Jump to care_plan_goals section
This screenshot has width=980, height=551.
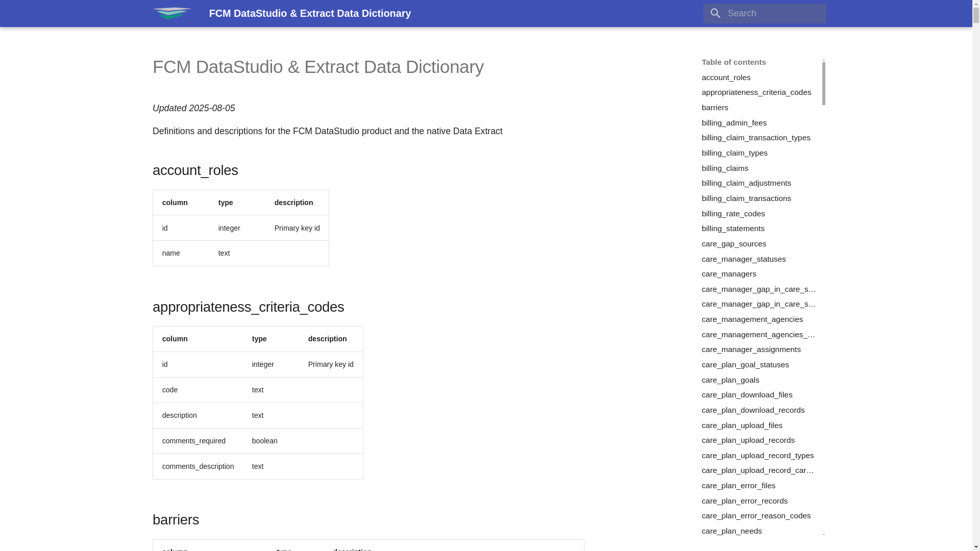tap(730, 380)
